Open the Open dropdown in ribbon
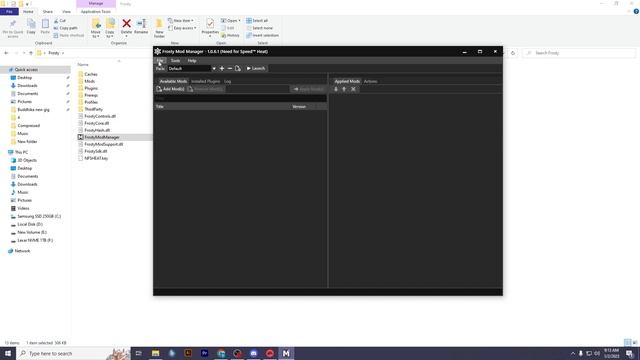 [x=231, y=20]
